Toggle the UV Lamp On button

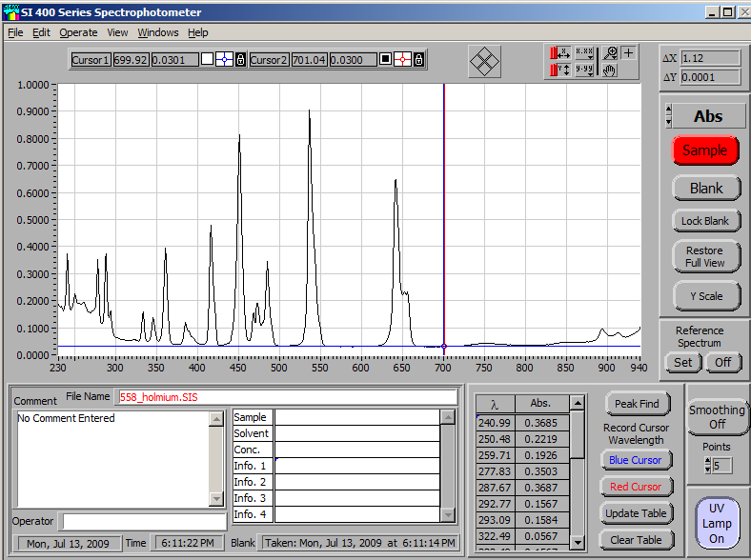pyautogui.click(x=717, y=524)
